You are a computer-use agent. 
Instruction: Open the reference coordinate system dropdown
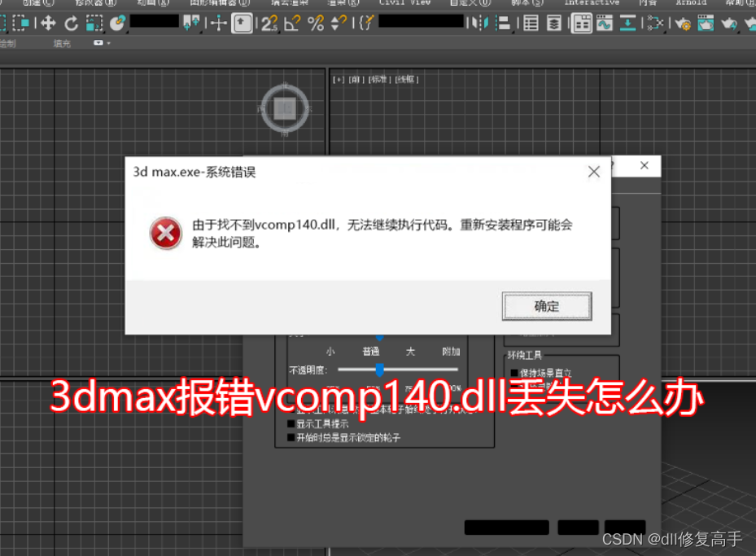click(x=155, y=22)
